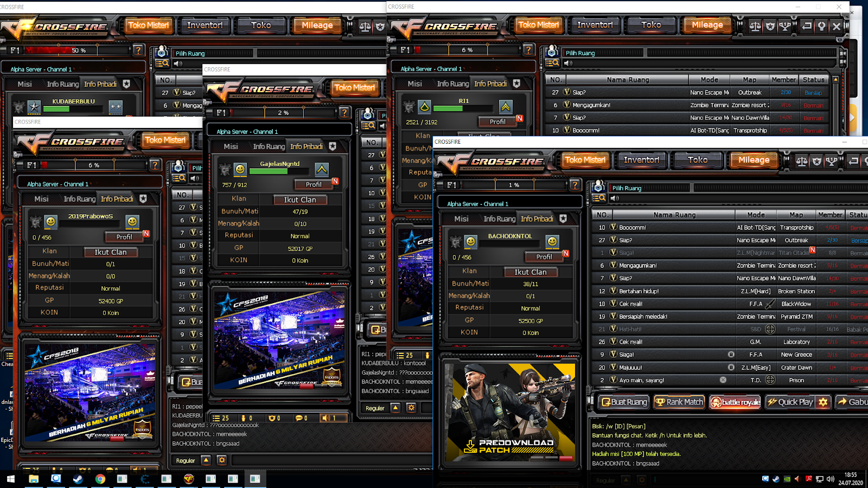Open Misi tab in GajelasNgntd window

click(231, 146)
